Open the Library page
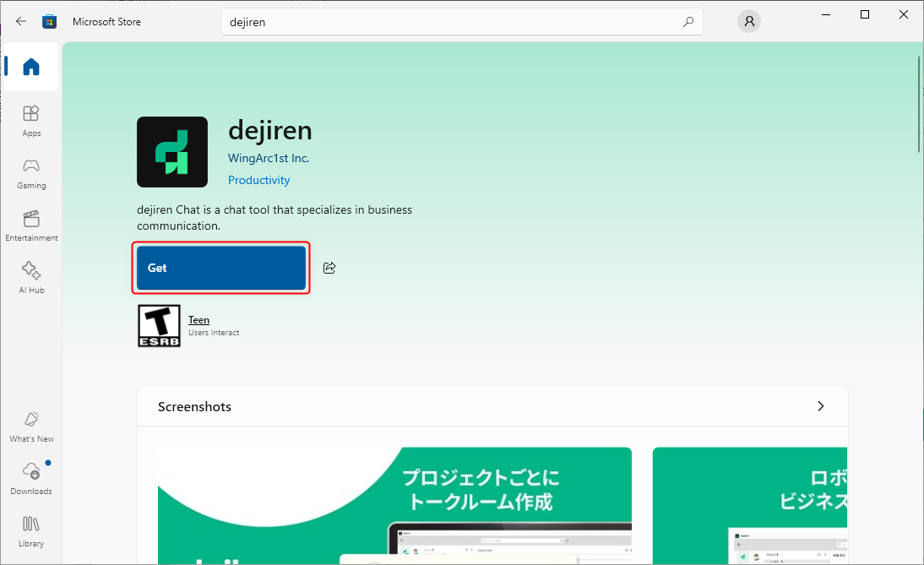 [31, 531]
